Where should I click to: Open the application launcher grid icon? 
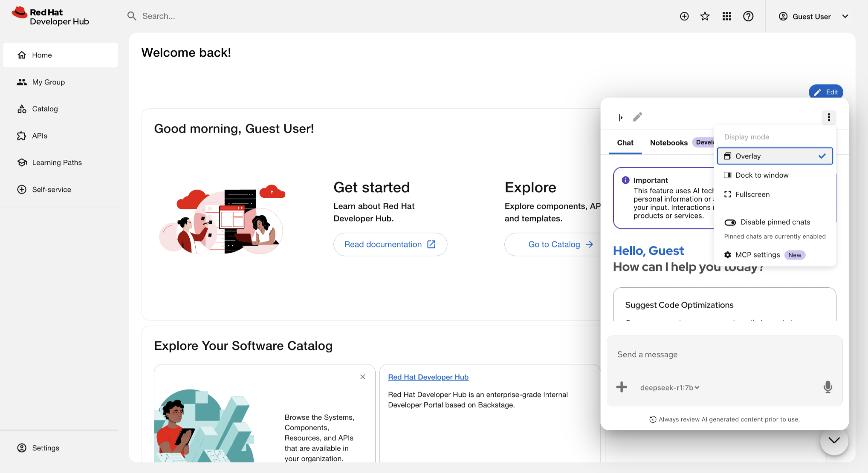pyautogui.click(x=727, y=16)
